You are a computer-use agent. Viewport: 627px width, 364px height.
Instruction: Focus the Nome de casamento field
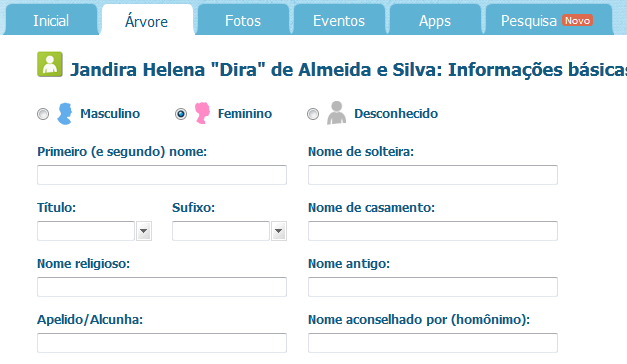point(433,231)
